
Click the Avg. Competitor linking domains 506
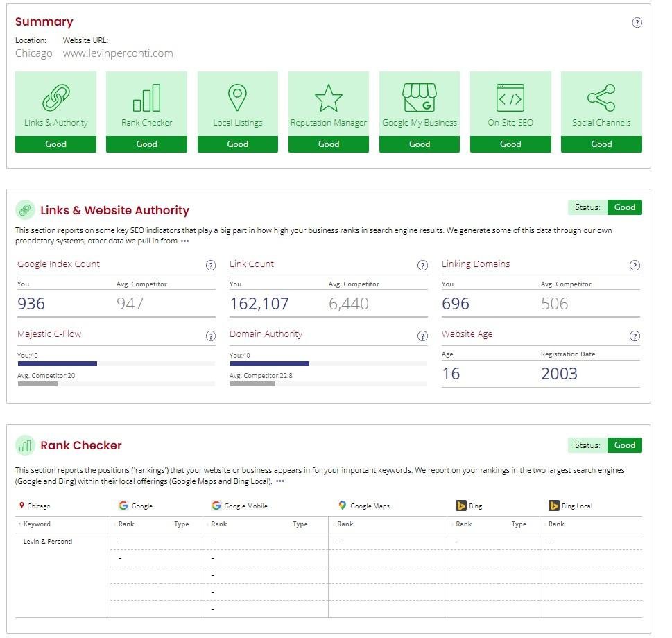(x=554, y=304)
